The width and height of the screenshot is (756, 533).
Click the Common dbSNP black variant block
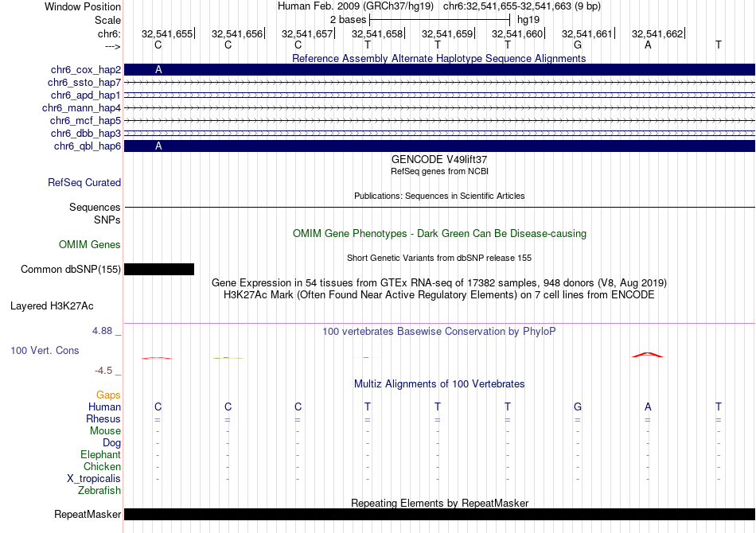[x=159, y=270]
